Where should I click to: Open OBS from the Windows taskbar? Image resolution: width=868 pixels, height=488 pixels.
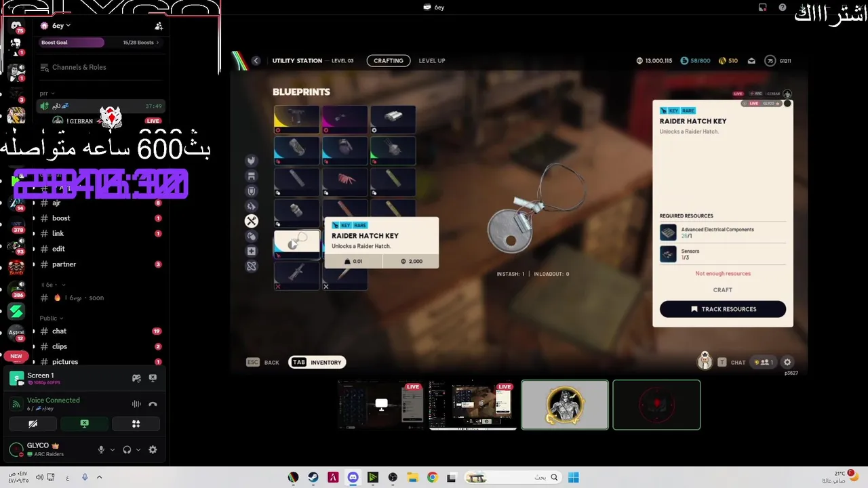[393, 477]
